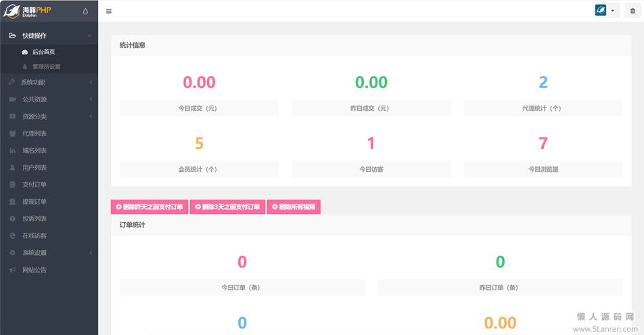Viewport: 644px width, 335px height.
Task: Click the 投诉列表 warning icon
Action: click(x=12, y=219)
